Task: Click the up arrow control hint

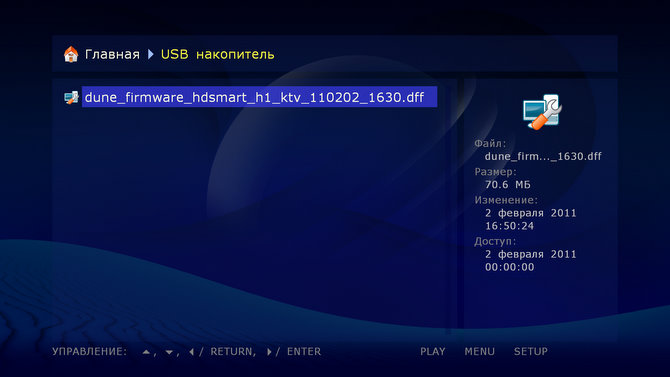Action: (146, 352)
